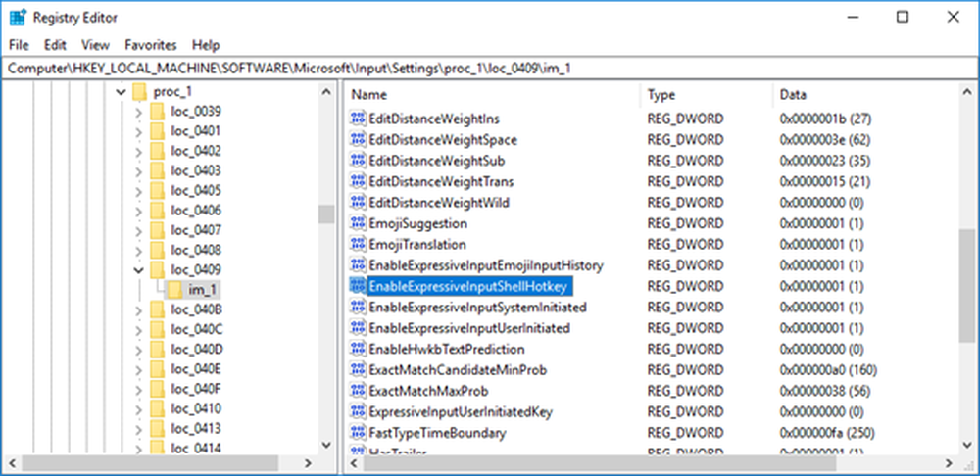Click the DWORD icon next to FastTypeTimeBoundary

pyautogui.click(x=358, y=432)
